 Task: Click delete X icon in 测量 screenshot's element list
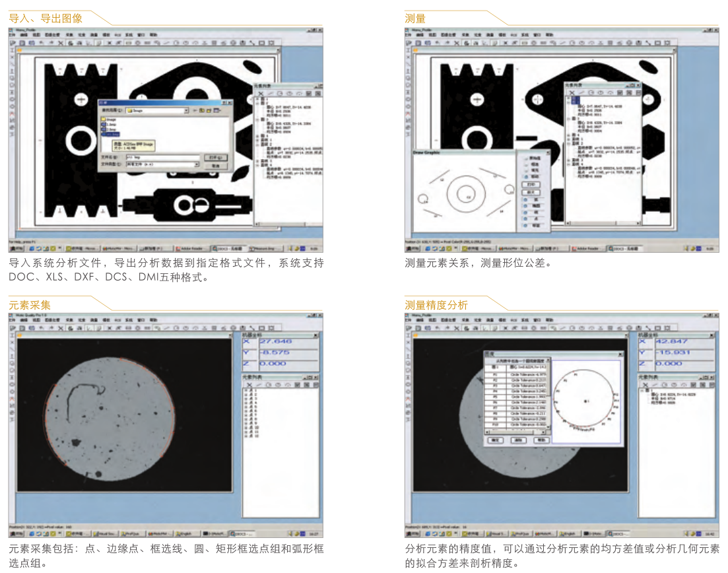click(573, 93)
